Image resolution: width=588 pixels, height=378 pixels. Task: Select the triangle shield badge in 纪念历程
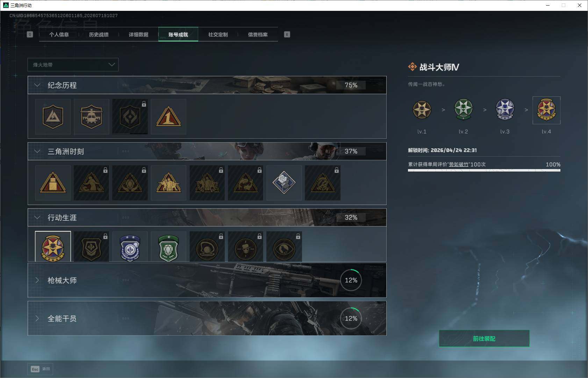click(x=53, y=117)
